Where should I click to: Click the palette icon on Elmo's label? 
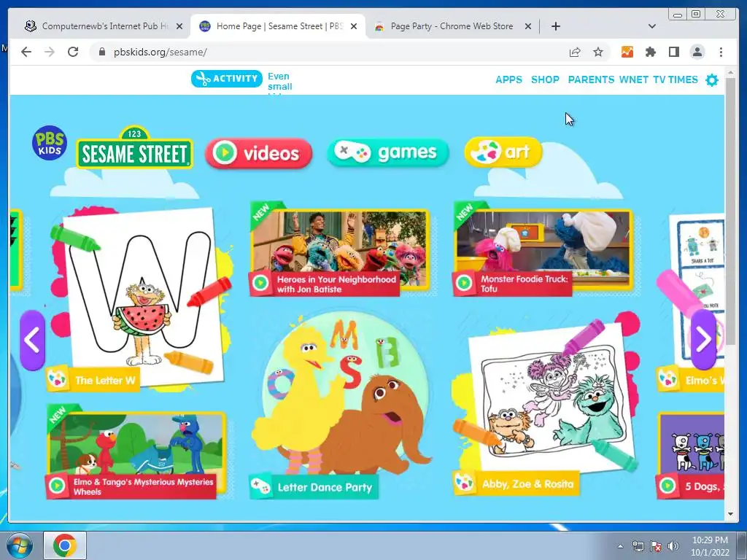click(667, 379)
